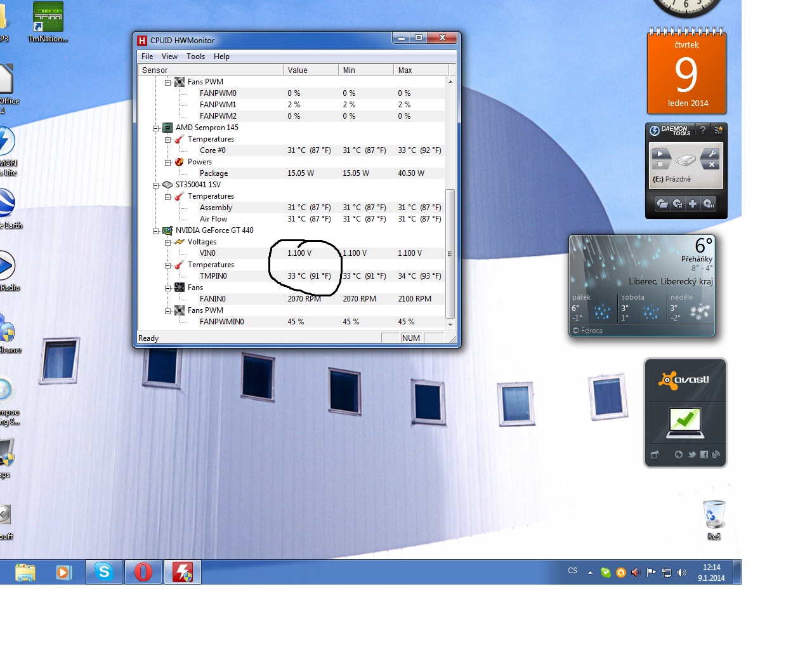
Task: Click the DAEMON Tools wrench settings icon
Action: click(x=711, y=154)
